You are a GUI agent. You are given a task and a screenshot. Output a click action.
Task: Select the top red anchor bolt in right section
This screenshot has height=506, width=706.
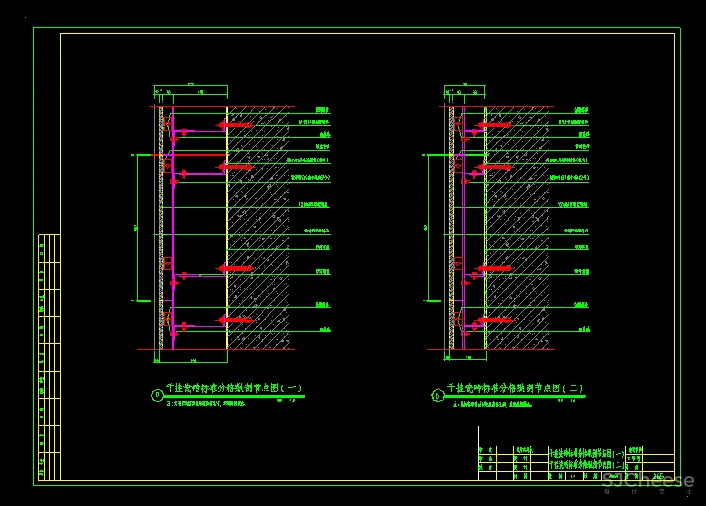click(x=495, y=125)
